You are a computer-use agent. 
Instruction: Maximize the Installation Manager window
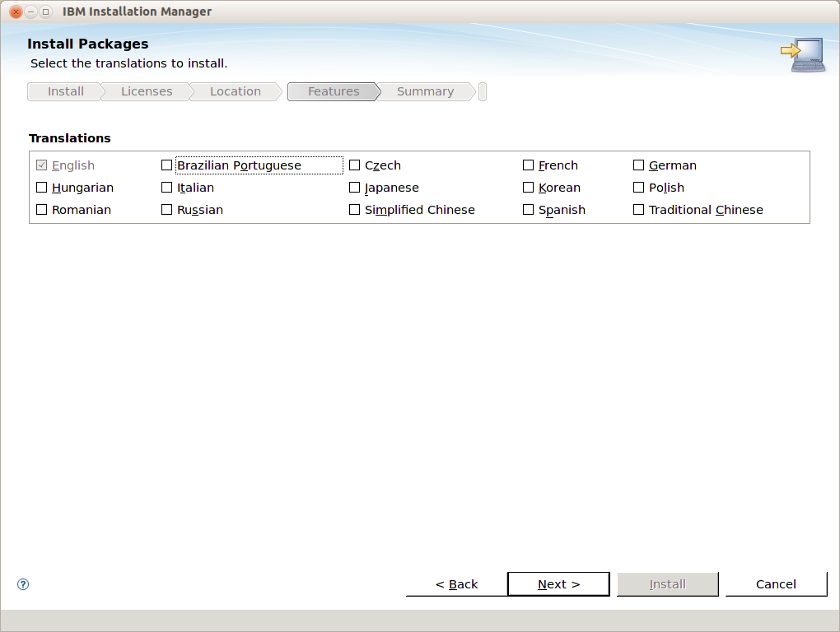(x=46, y=12)
